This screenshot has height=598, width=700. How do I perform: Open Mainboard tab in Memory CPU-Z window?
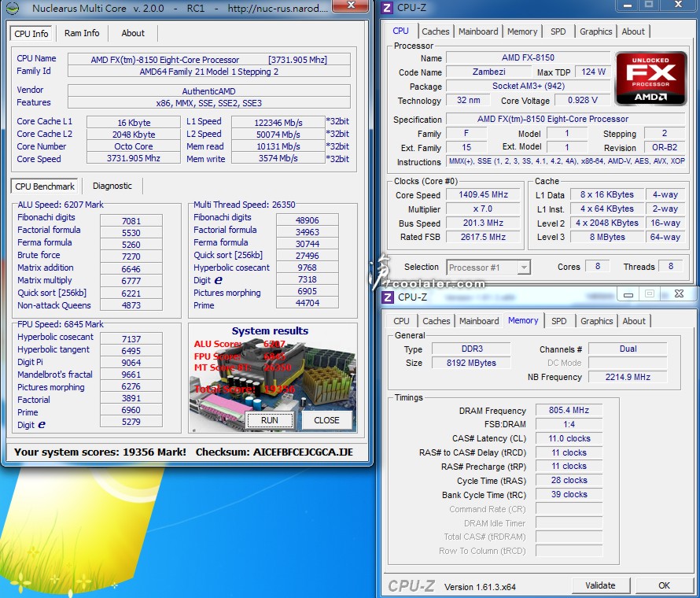coord(479,321)
